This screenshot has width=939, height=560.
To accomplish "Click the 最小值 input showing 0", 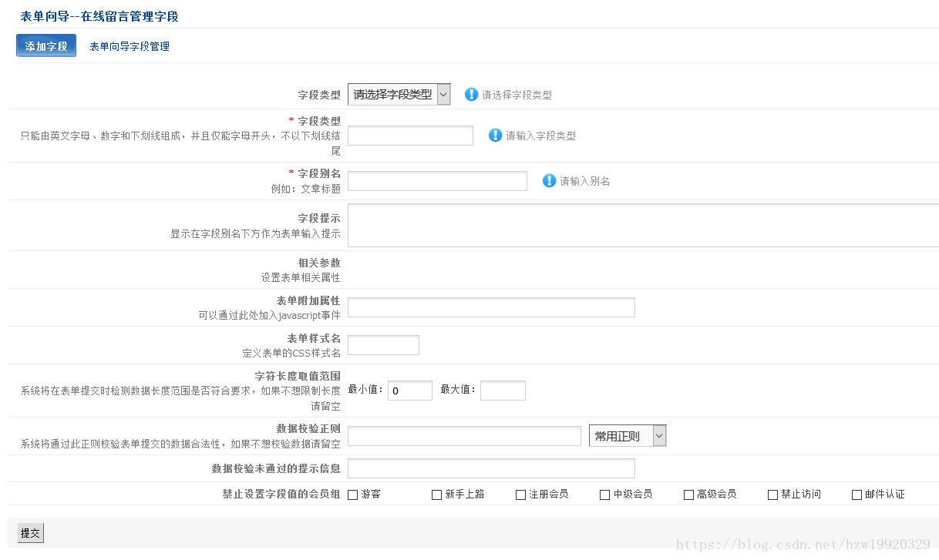I will [x=409, y=390].
